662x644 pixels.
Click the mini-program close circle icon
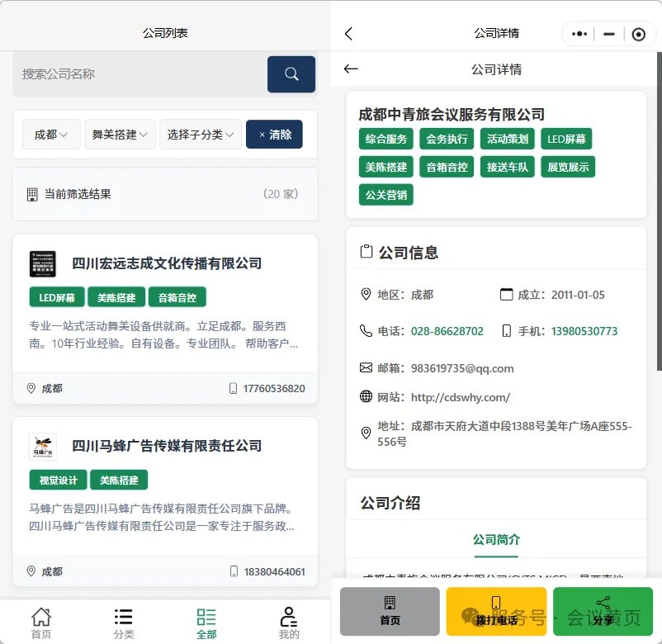click(638, 34)
